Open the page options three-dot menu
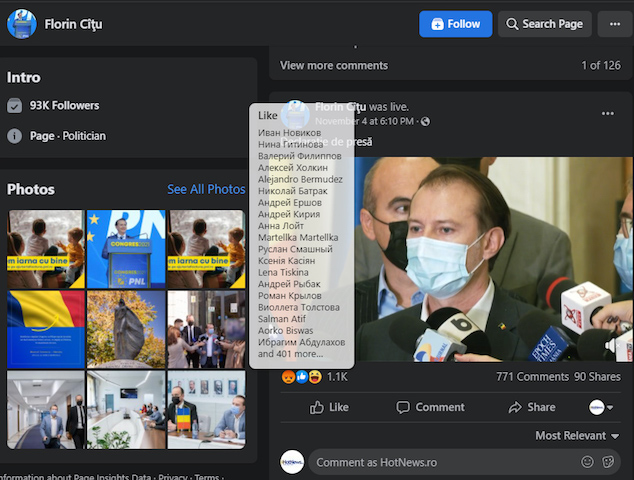This screenshot has height=480, width=634. (615, 24)
